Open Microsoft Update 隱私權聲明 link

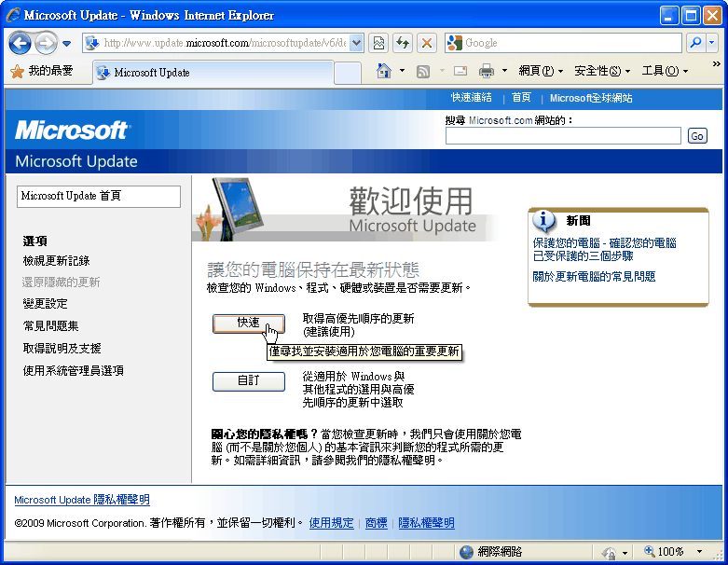(x=82, y=500)
